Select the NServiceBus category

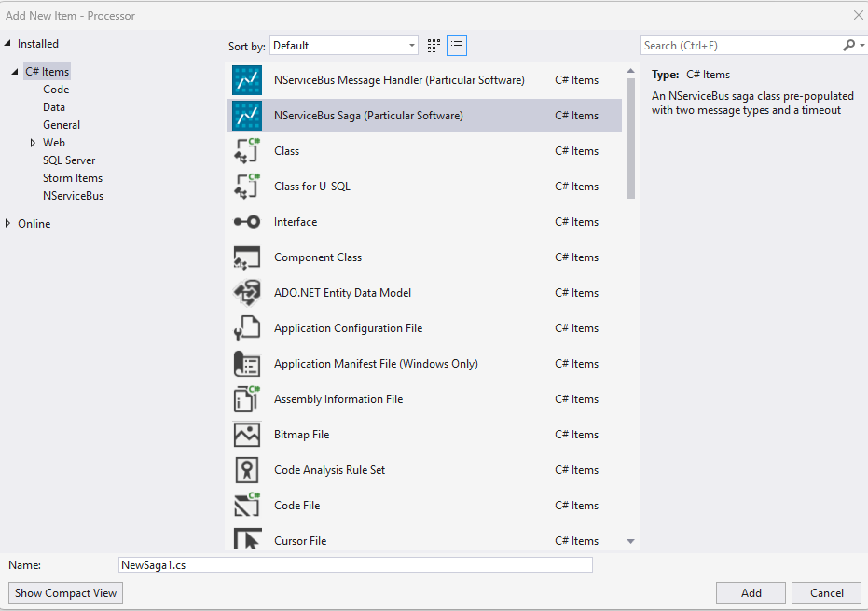click(x=73, y=196)
